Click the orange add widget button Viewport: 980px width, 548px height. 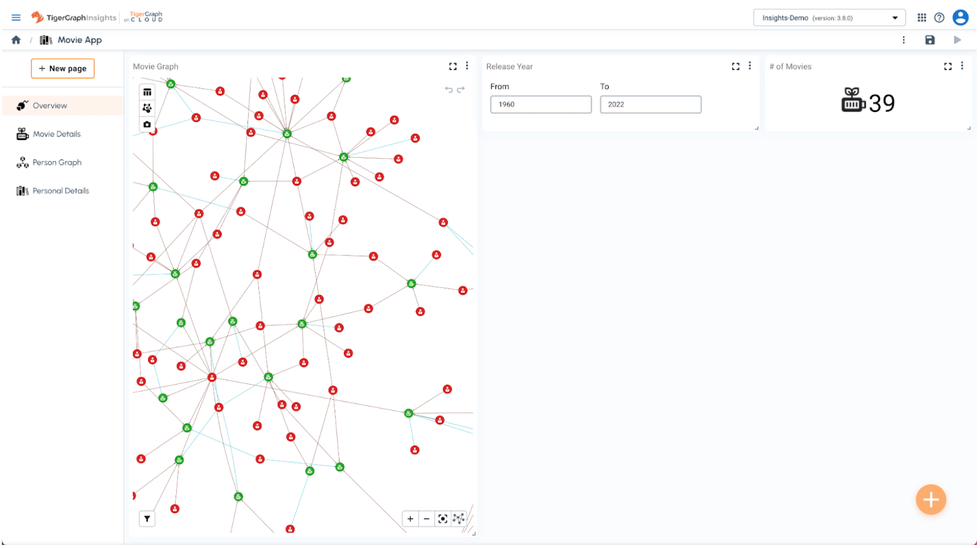[x=932, y=500]
